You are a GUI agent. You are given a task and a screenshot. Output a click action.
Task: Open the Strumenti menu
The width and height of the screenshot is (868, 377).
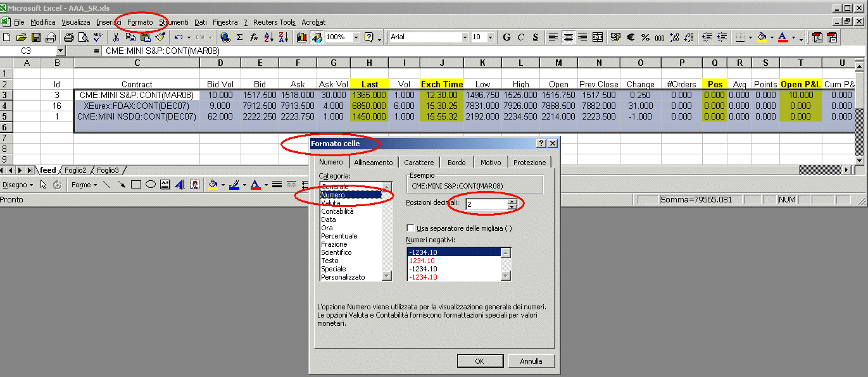pyautogui.click(x=173, y=22)
